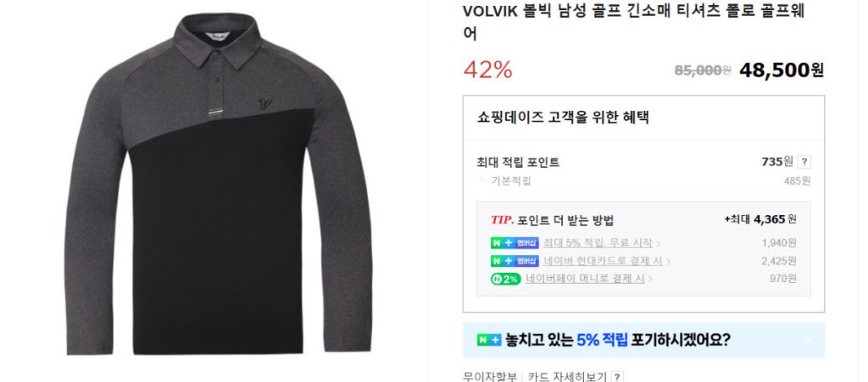Click the VOLVIK golf shirt product image

218,184
